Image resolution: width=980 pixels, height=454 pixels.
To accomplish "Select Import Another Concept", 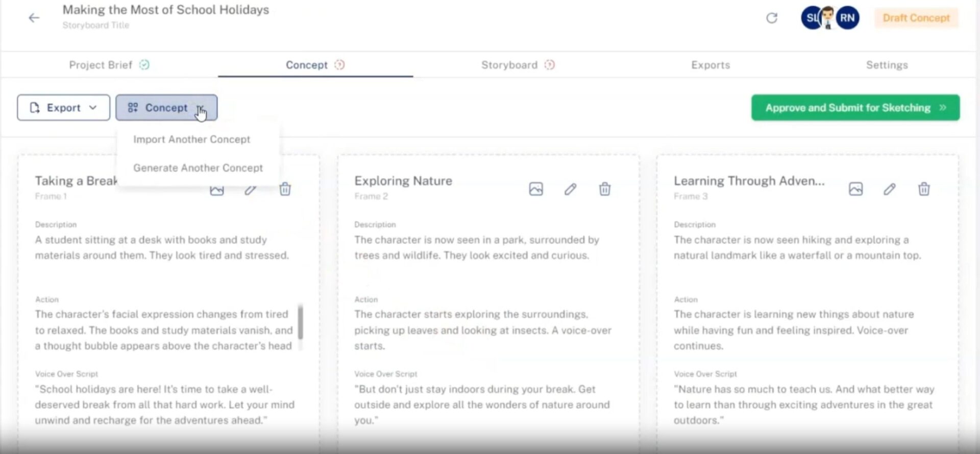I will 191,139.
